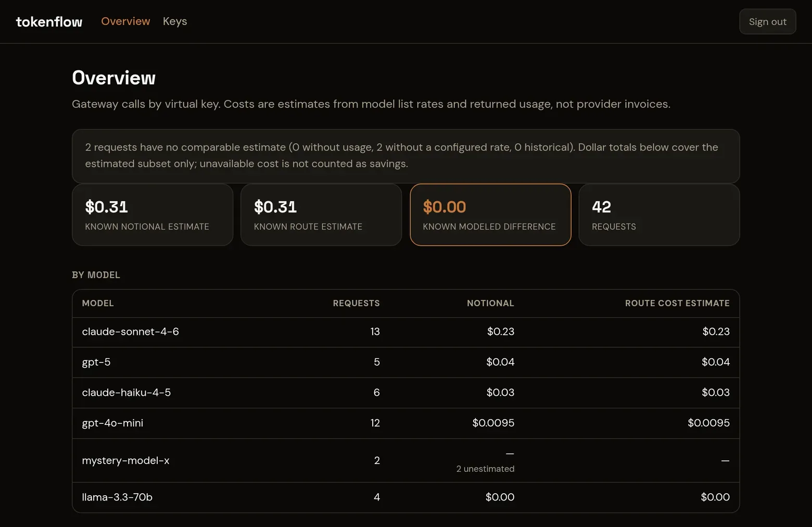Screen dimensions: 812x527
Task: Select the 42 Requests card
Action: 659,215
